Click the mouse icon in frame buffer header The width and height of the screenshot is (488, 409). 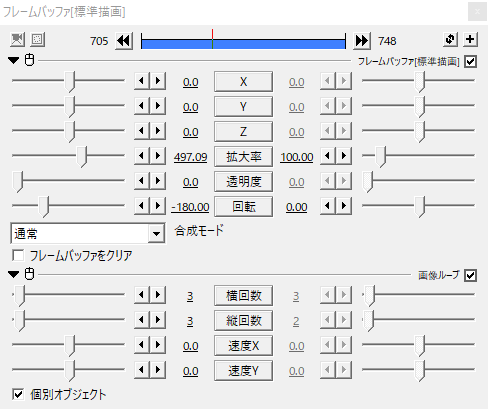tap(30, 60)
